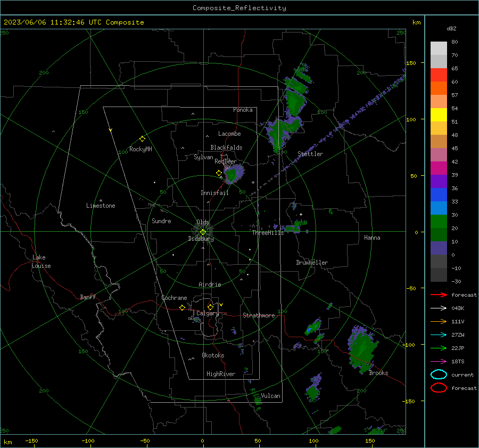Click the ThreeHills town label
The image size is (479, 448).
click(x=268, y=233)
